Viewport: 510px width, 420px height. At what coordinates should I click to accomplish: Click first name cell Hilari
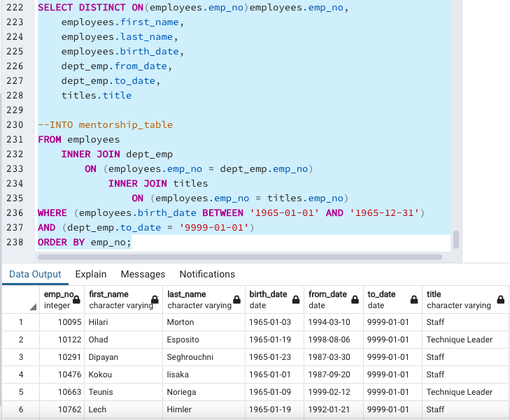[x=123, y=322]
